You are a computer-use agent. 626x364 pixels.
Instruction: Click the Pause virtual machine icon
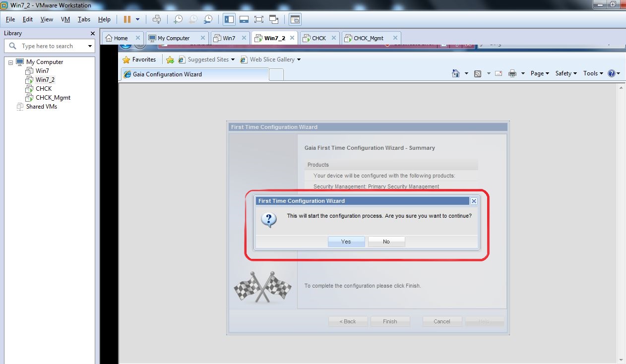(127, 19)
